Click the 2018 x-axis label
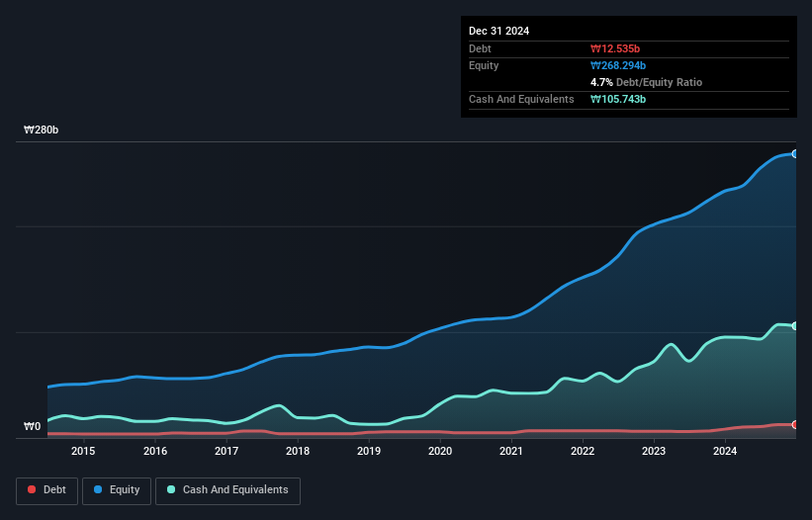812x520 pixels. tap(298, 451)
